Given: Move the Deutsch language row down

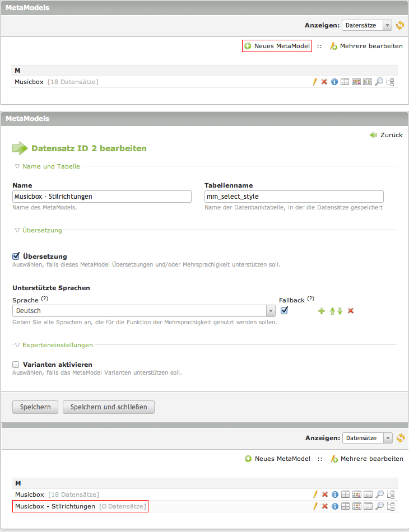Looking at the screenshot, I should [x=340, y=311].
